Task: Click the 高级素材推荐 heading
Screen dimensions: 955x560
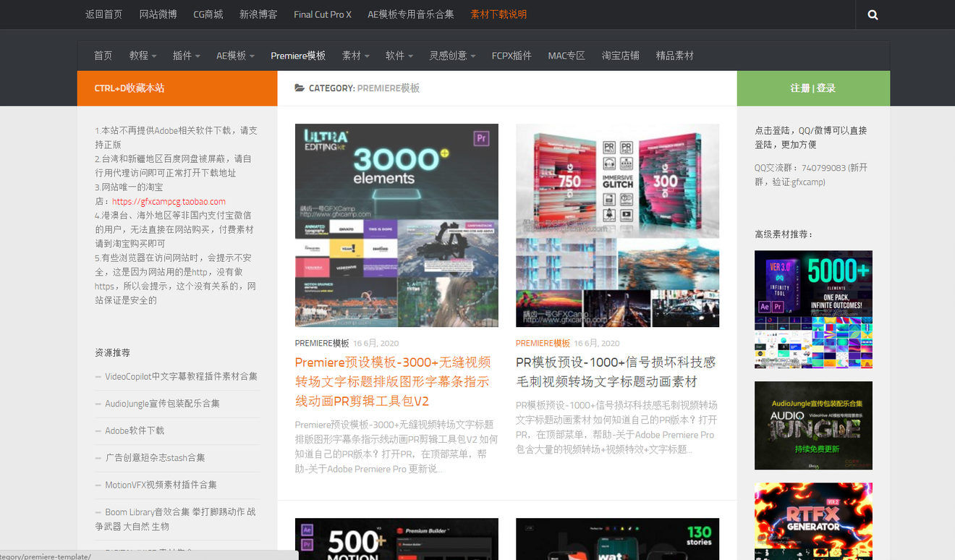Action: [784, 234]
